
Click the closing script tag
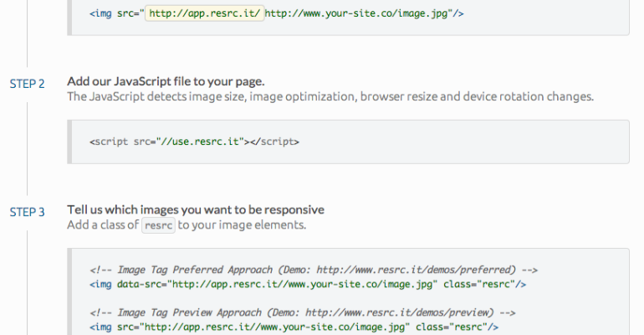pyautogui.click(x=275, y=142)
